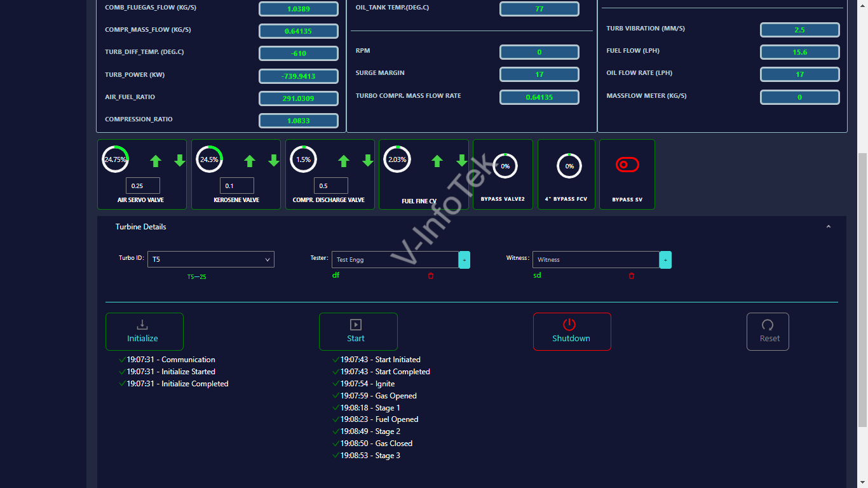Select log entry '19:07:31 - Communication'
The image size is (868, 488).
[x=171, y=360]
